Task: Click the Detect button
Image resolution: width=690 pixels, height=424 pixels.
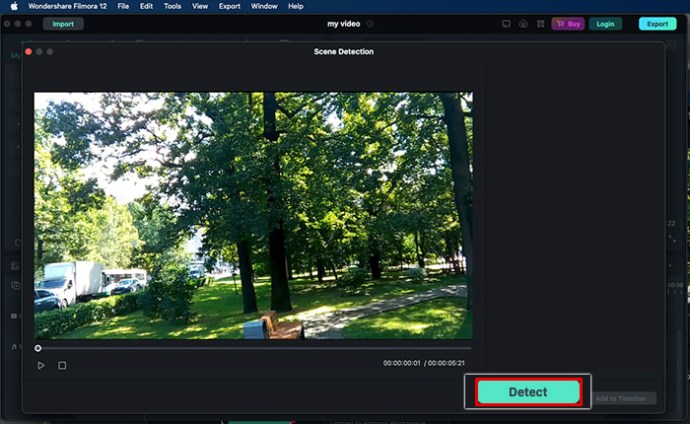Action: (x=528, y=392)
